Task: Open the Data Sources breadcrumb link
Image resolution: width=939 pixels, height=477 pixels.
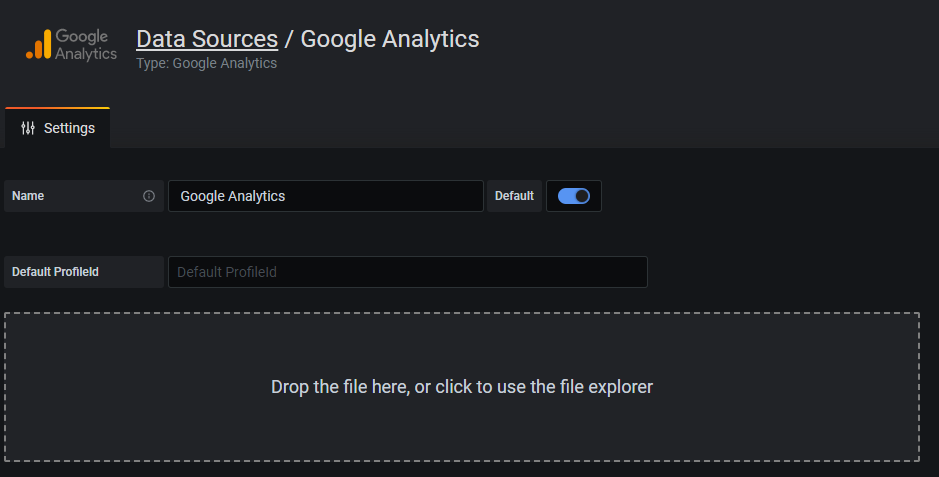Action: pyautogui.click(x=207, y=39)
